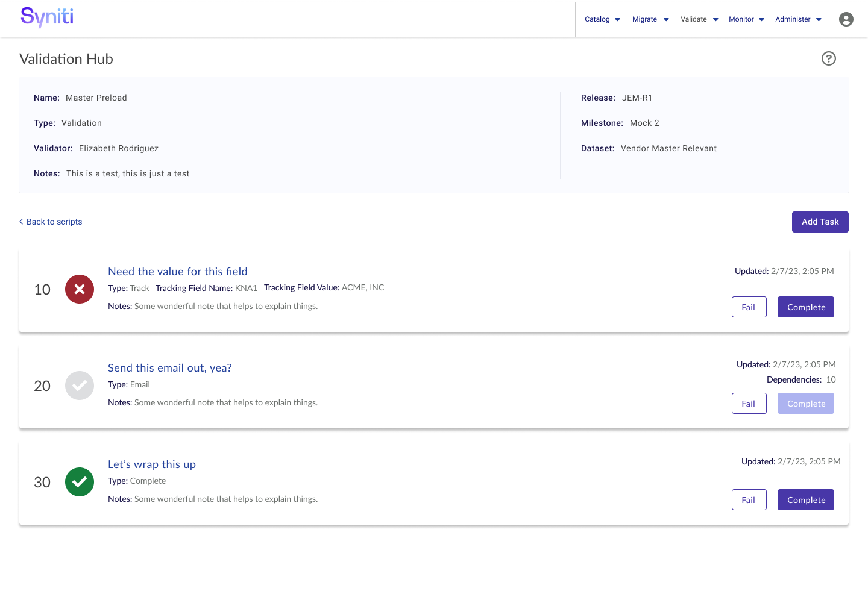Click the red failed status icon on task 10

tap(79, 289)
